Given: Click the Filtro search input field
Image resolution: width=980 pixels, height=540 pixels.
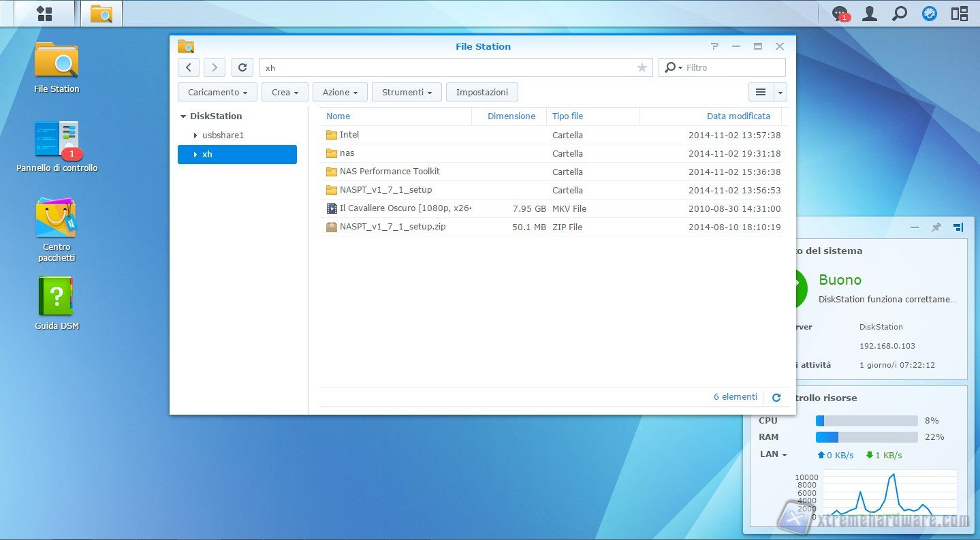Looking at the screenshot, I should pyautogui.click(x=732, y=67).
